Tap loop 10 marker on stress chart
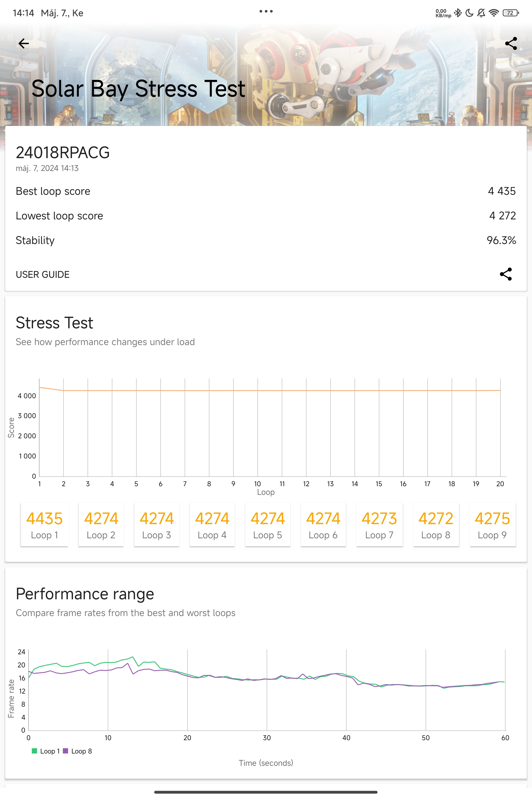532x798 pixels. [258, 484]
